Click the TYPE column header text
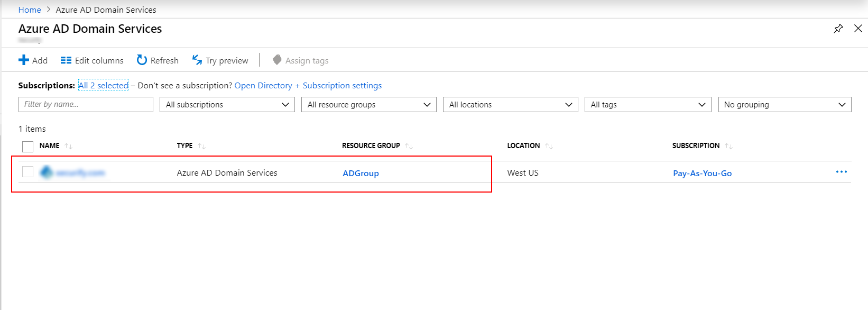Viewport: 868px width, 310px height. pos(184,146)
